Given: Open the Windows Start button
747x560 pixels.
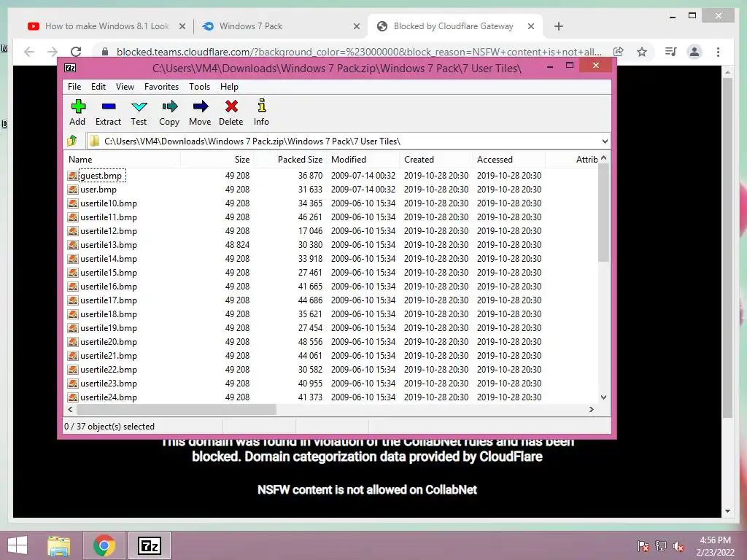Looking at the screenshot, I should point(18,545).
